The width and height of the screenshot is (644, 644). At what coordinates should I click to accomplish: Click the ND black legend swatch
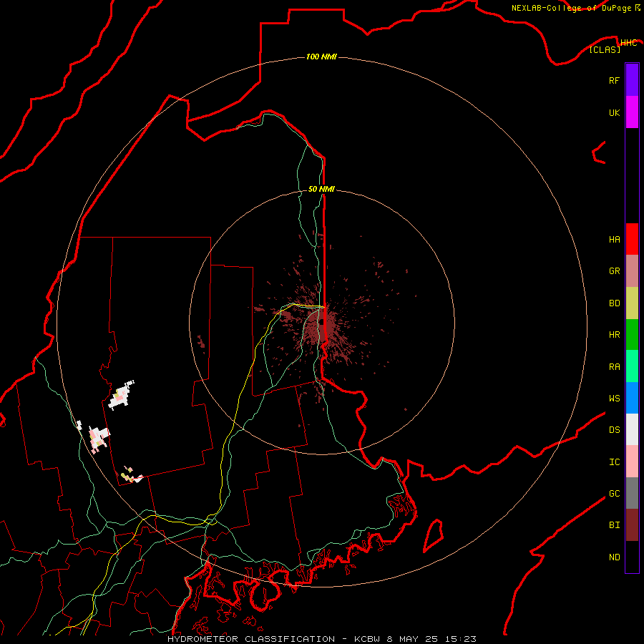[632, 557]
